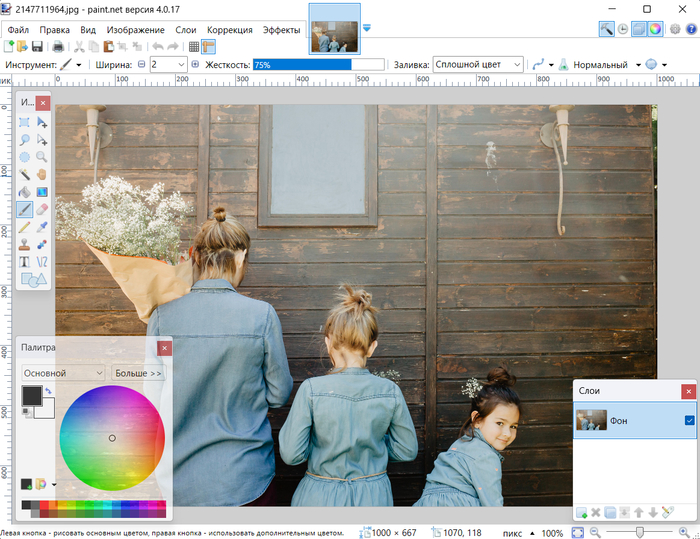Viewport: 700px width, 539px height.
Task: Open the Коррекция menu
Action: (230, 30)
